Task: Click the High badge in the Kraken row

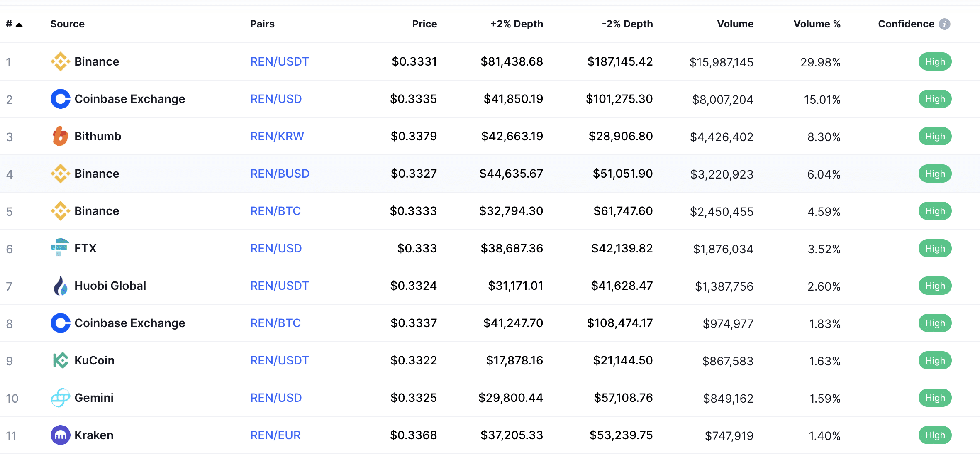Action: (x=935, y=435)
